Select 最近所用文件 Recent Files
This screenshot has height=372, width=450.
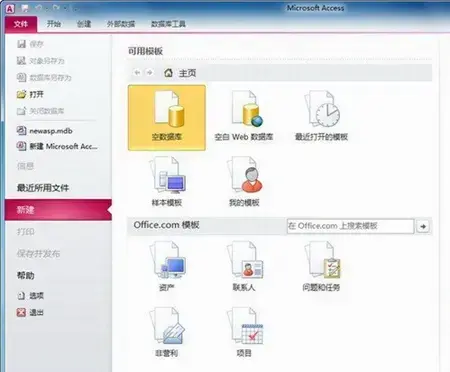pyautogui.click(x=43, y=188)
